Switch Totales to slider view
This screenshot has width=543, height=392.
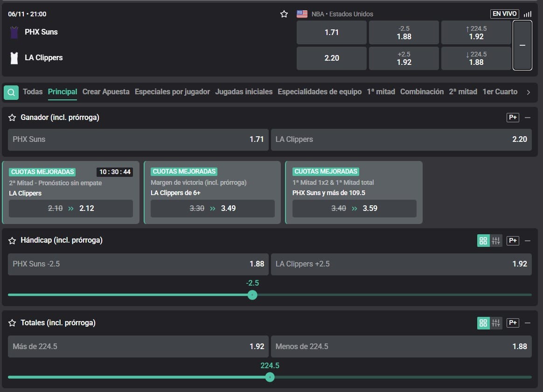(496, 323)
